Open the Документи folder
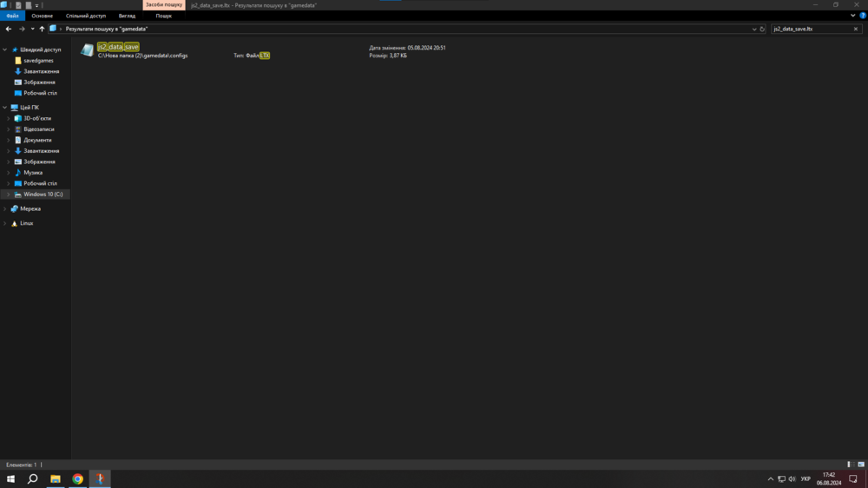868x488 pixels. [x=37, y=140]
